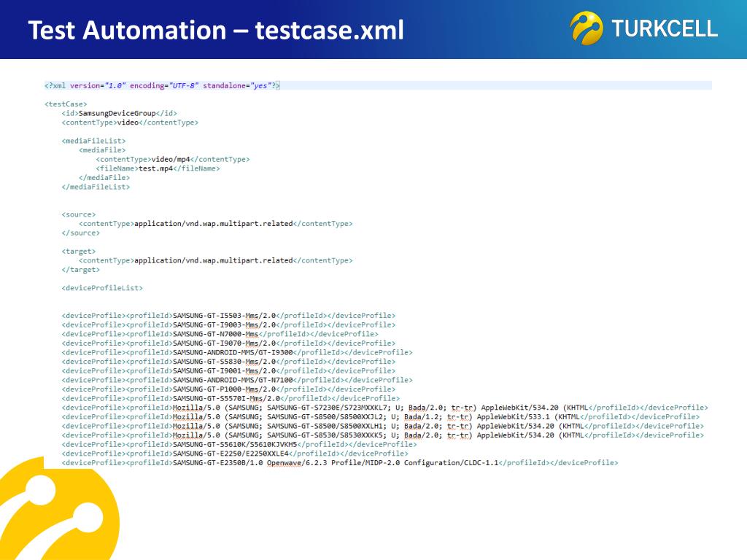The image size is (747, 560).
Task: Select the XML declaration line at top
Action: pos(162,86)
